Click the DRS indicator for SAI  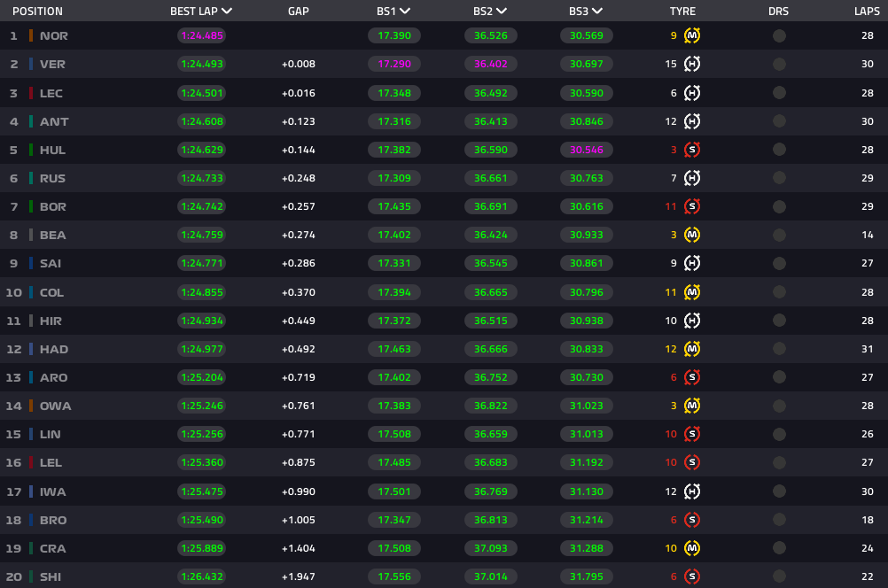pyautogui.click(x=779, y=263)
